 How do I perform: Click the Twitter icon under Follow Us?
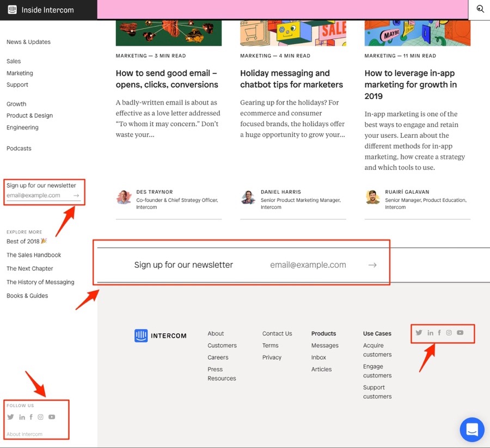point(10,416)
